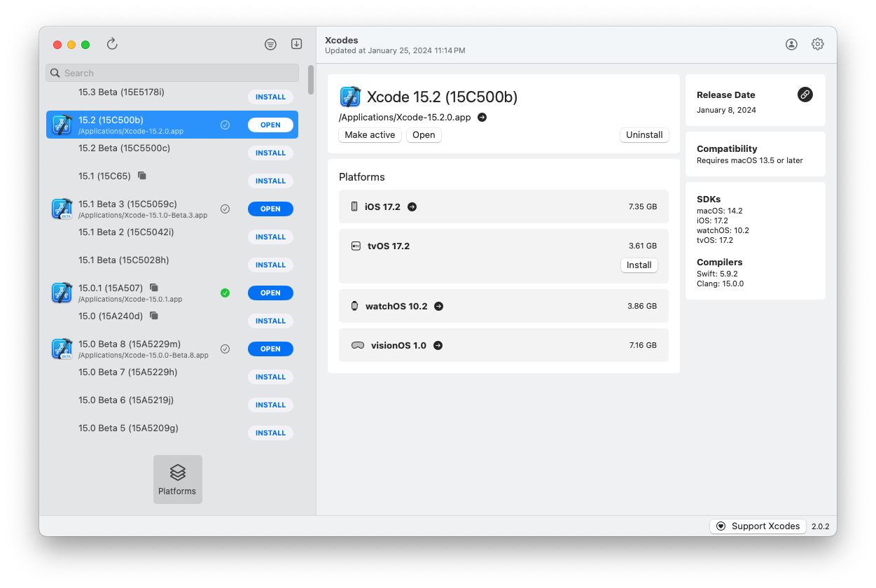
Task: Toggle active checkmark for 15.0 Beta 8
Action: pos(225,349)
